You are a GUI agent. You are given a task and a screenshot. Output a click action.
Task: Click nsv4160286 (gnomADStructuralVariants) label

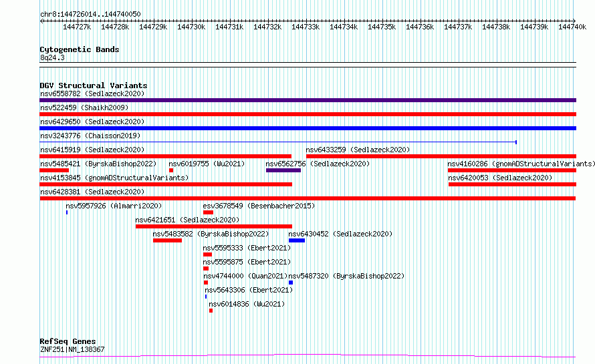[521, 164]
